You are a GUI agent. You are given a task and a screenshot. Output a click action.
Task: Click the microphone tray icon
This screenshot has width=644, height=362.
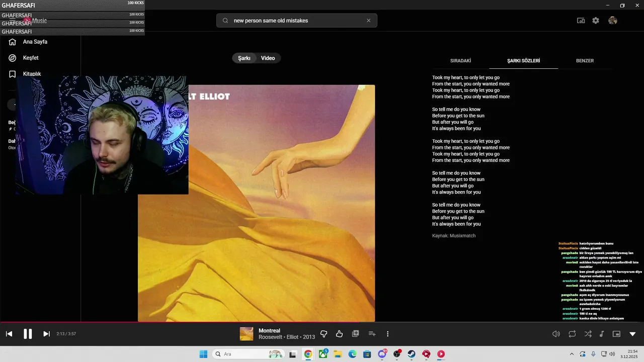pos(593,354)
